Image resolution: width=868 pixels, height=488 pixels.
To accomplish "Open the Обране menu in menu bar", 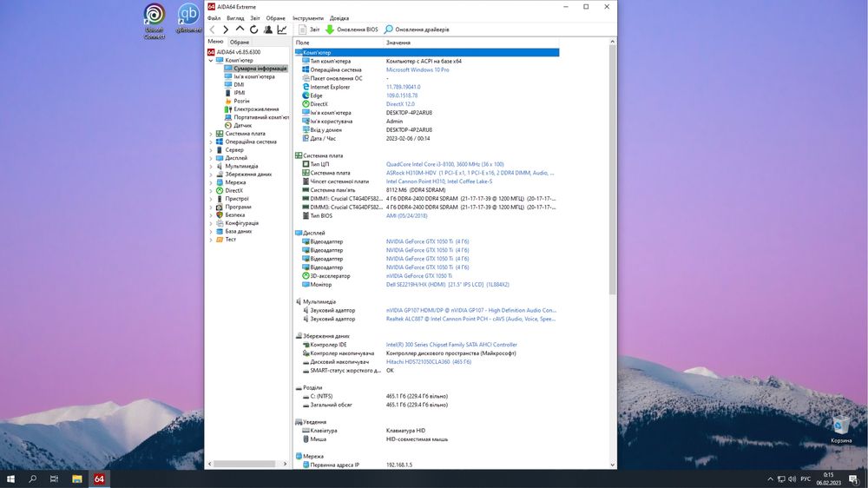I will (x=275, y=18).
